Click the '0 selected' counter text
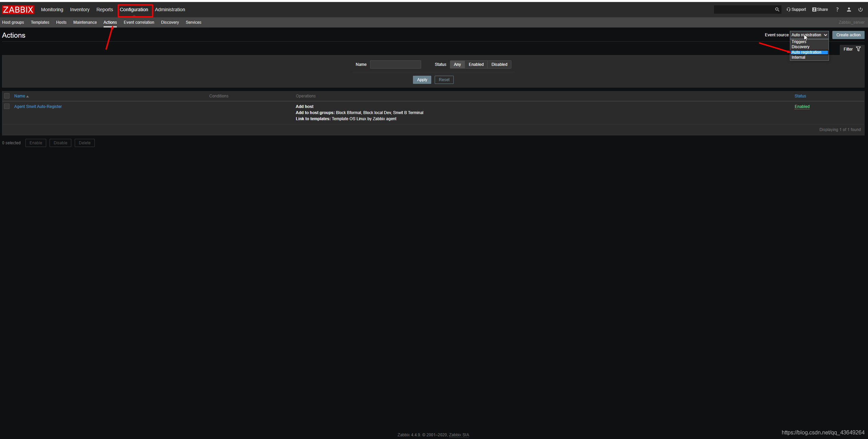This screenshot has height=439, width=868. [x=11, y=143]
